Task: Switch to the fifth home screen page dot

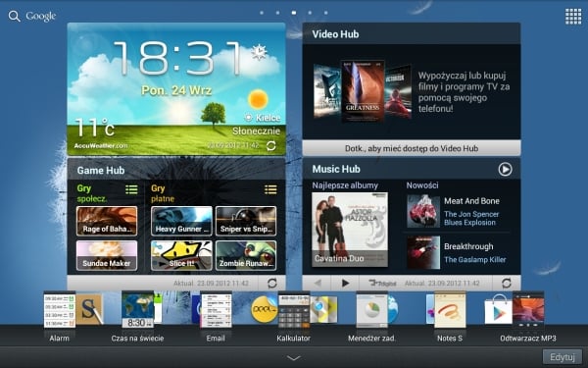Action: pyautogui.click(x=326, y=13)
